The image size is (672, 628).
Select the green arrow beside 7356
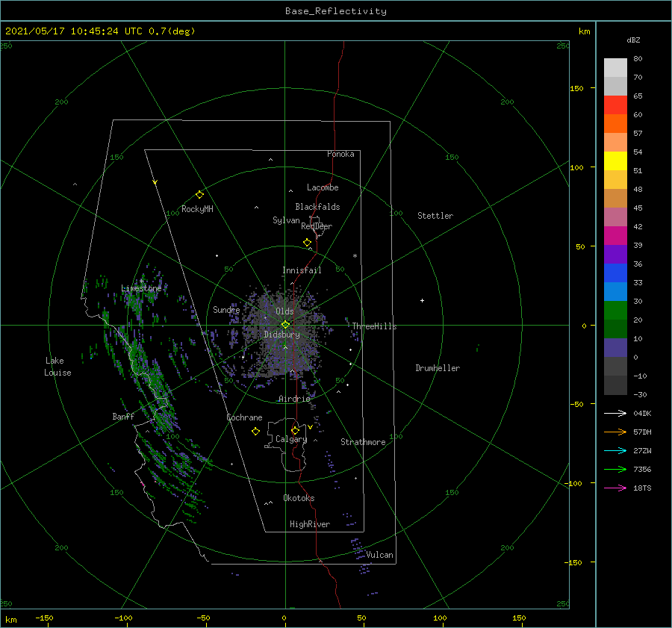pos(615,470)
